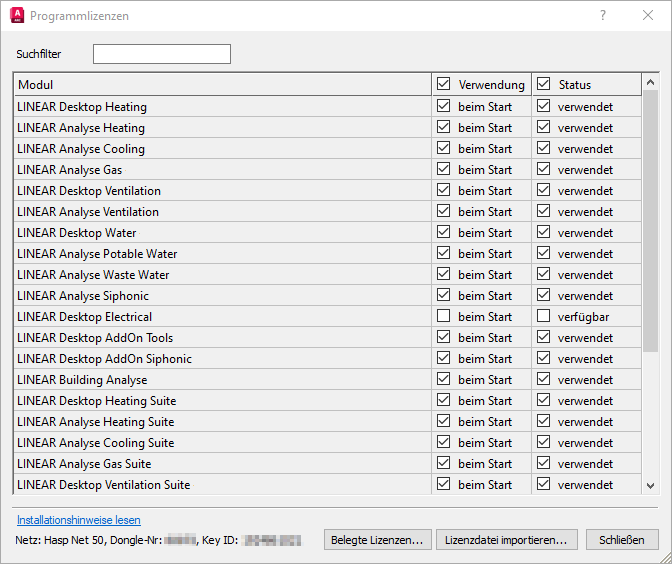Screen dimensions: 672x564
Task: Toggle Verwendung checkbox for LINEAR Analyse Gas
Action: (x=444, y=168)
